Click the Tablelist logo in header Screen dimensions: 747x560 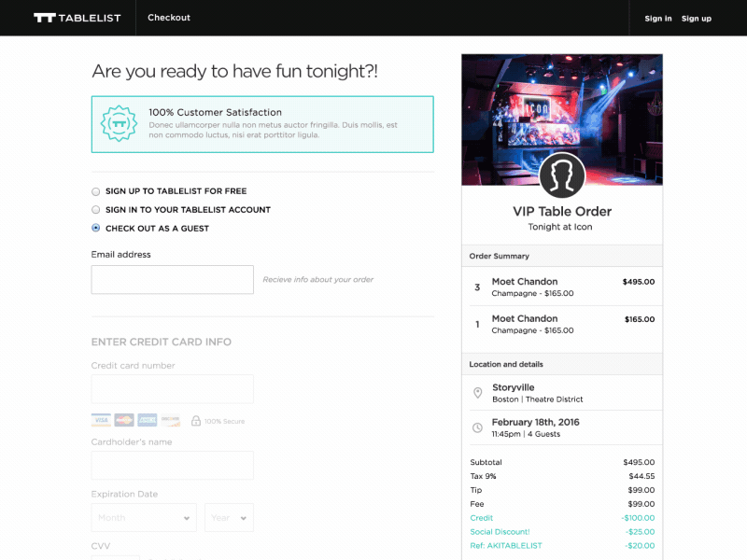point(78,18)
